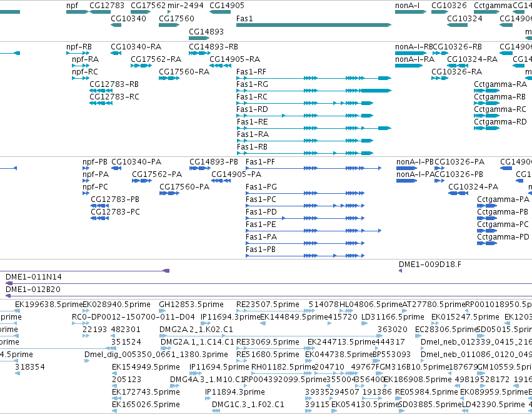Select the CG12783-RC transcript

(101, 103)
